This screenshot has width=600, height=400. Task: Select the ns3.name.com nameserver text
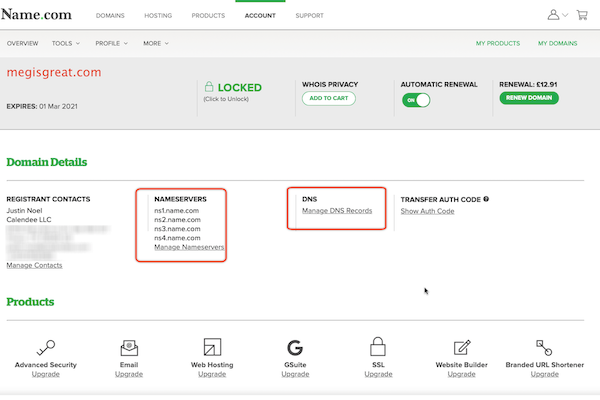(177, 229)
